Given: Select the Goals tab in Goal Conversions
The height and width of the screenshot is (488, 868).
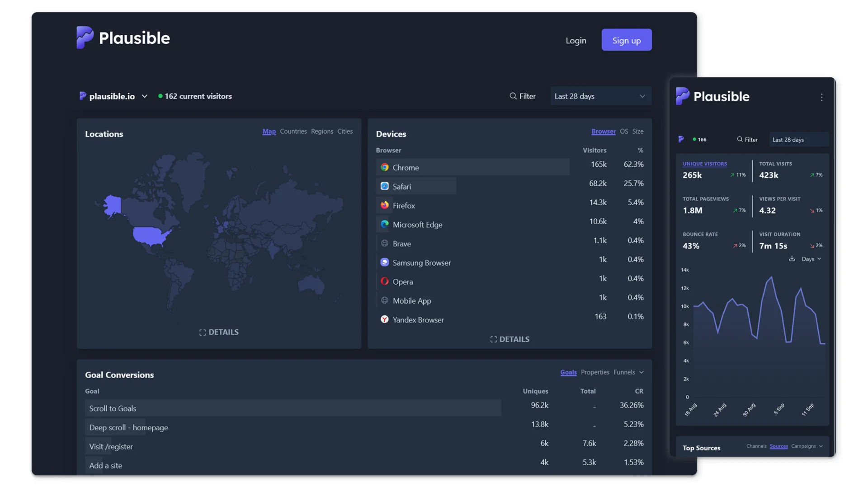Looking at the screenshot, I should (x=568, y=372).
